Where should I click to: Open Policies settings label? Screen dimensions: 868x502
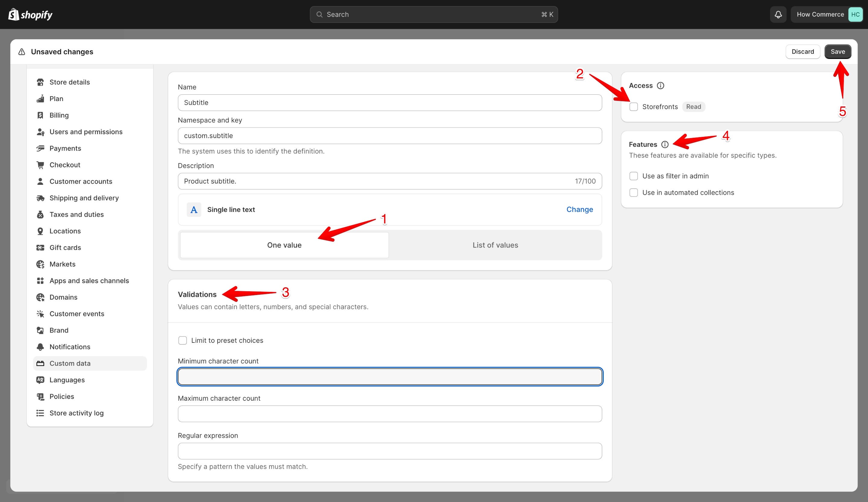coord(62,396)
